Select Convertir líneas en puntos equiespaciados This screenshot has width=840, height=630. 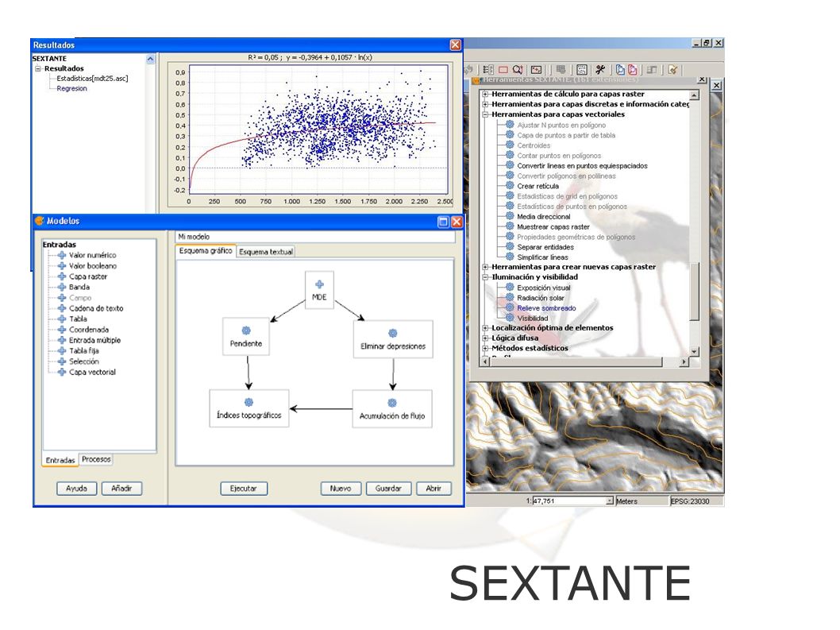(x=582, y=166)
